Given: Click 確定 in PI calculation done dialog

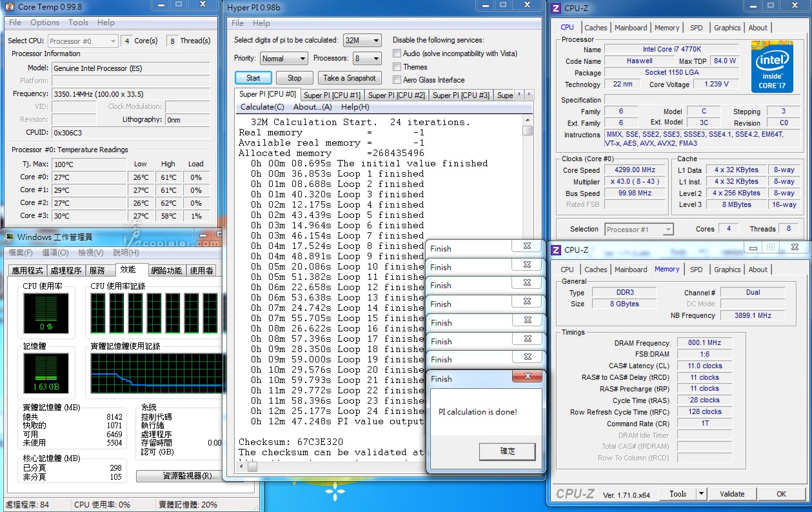Looking at the screenshot, I should (x=508, y=451).
